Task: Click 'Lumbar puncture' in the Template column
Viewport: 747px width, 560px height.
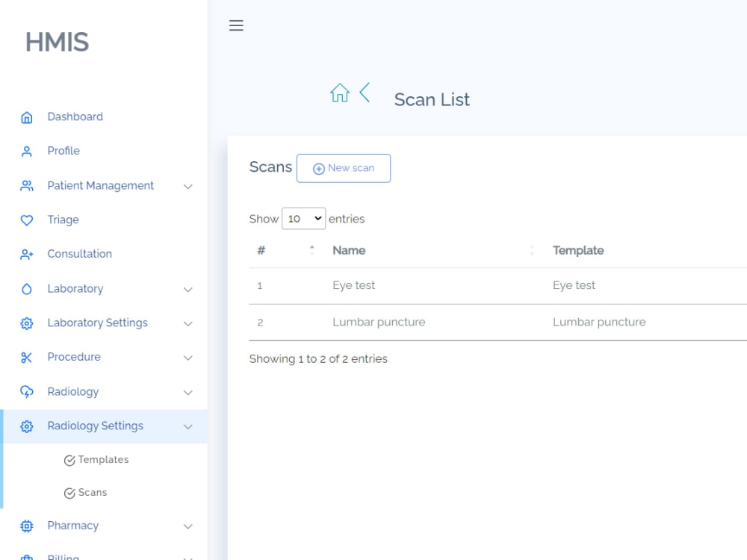Action: point(599,323)
